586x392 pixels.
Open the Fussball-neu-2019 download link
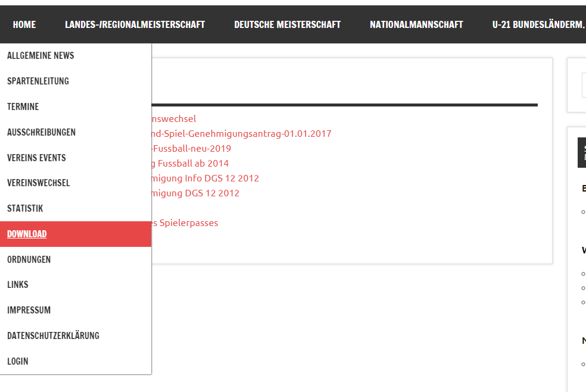click(191, 149)
